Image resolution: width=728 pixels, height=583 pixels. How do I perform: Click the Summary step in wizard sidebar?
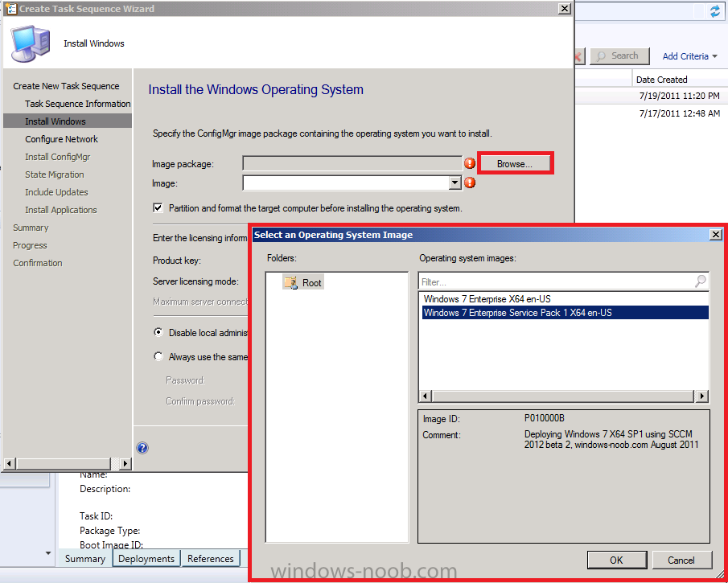tap(31, 228)
